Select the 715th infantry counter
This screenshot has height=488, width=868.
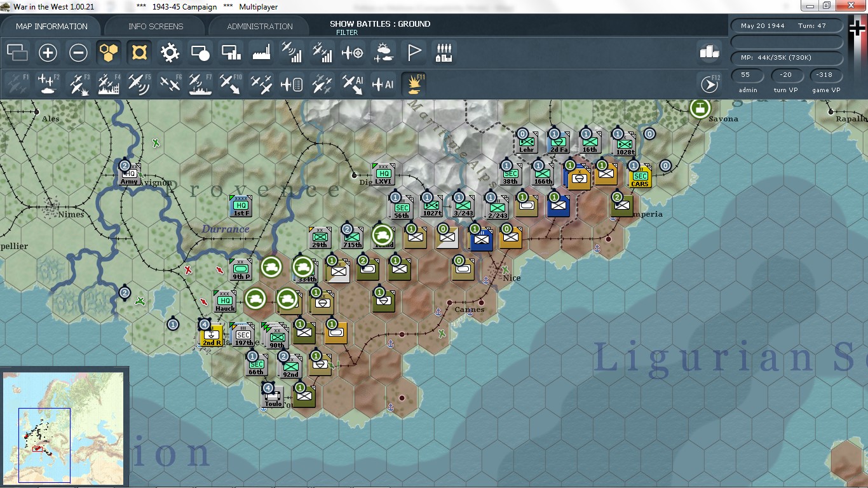(x=352, y=238)
